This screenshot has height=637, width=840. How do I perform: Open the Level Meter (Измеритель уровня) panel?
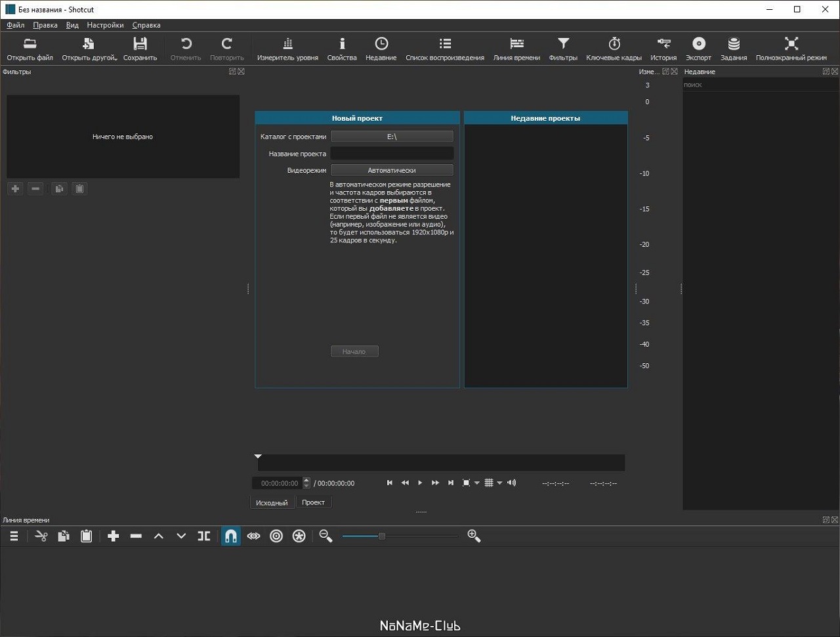pos(287,49)
